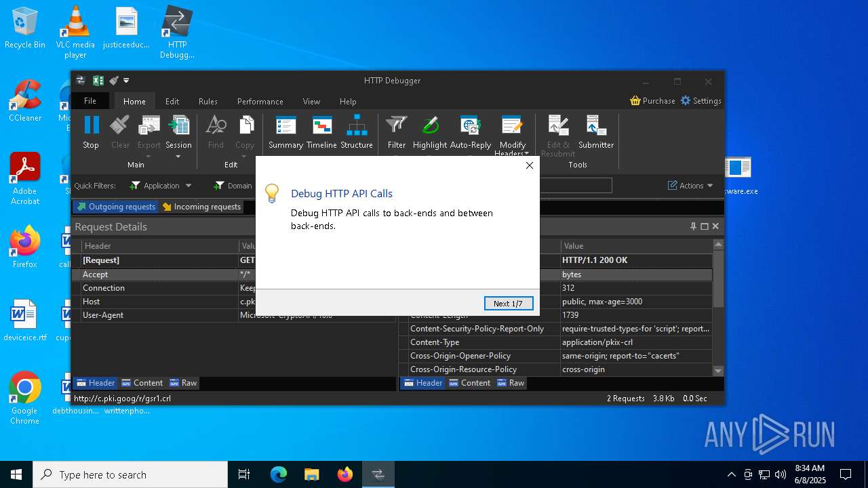Screen dimensions: 868x488
Task: Select request pane Raw tab
Action: (x=183, y=383)
